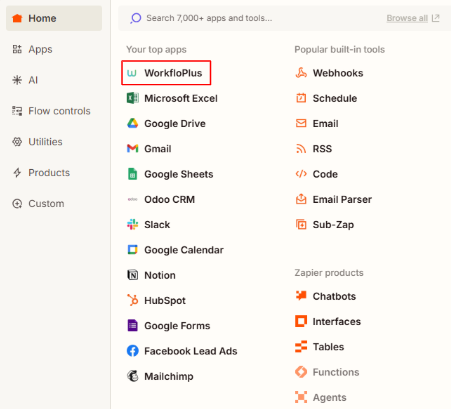The height and width of the screenshot is (409, 451).
Task: Select the Chatbots label
Action: point(334,296)
